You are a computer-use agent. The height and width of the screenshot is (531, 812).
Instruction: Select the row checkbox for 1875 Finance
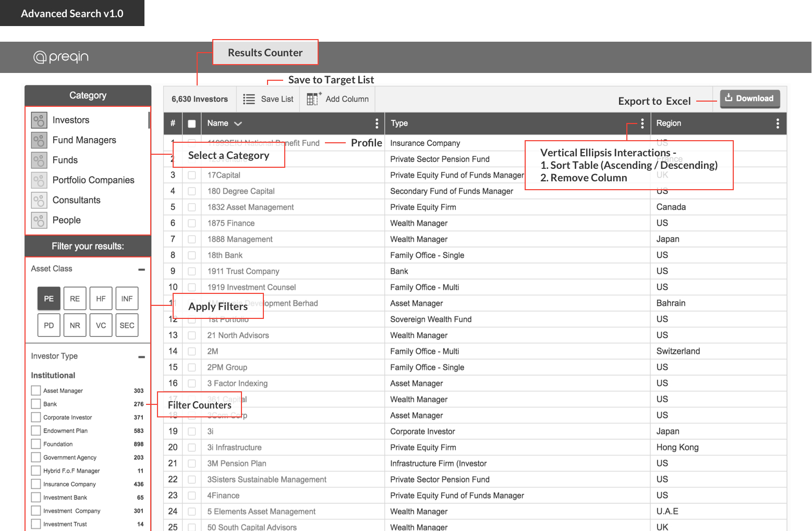point(192,223)
